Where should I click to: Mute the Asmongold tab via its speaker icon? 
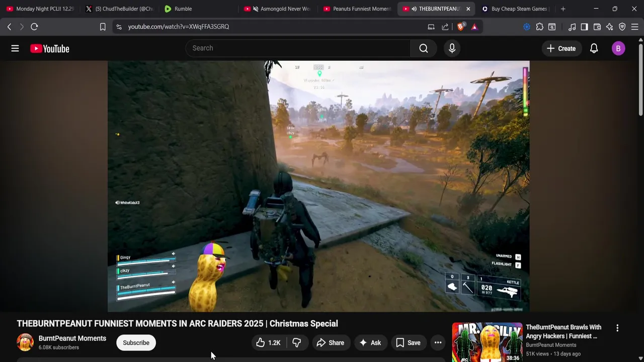[x=256, y=9]
